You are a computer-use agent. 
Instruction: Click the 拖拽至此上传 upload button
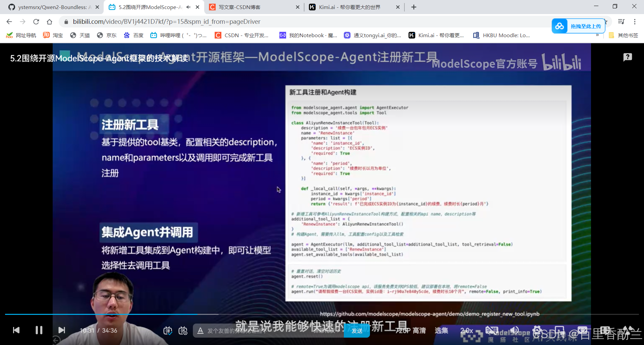(586, 26)
